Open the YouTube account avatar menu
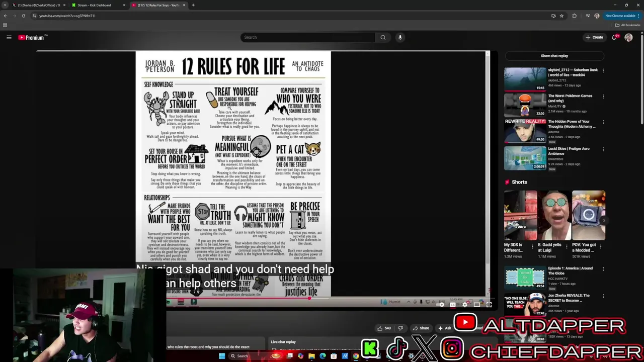Viewport: 644px width, 362px height. 628,37
